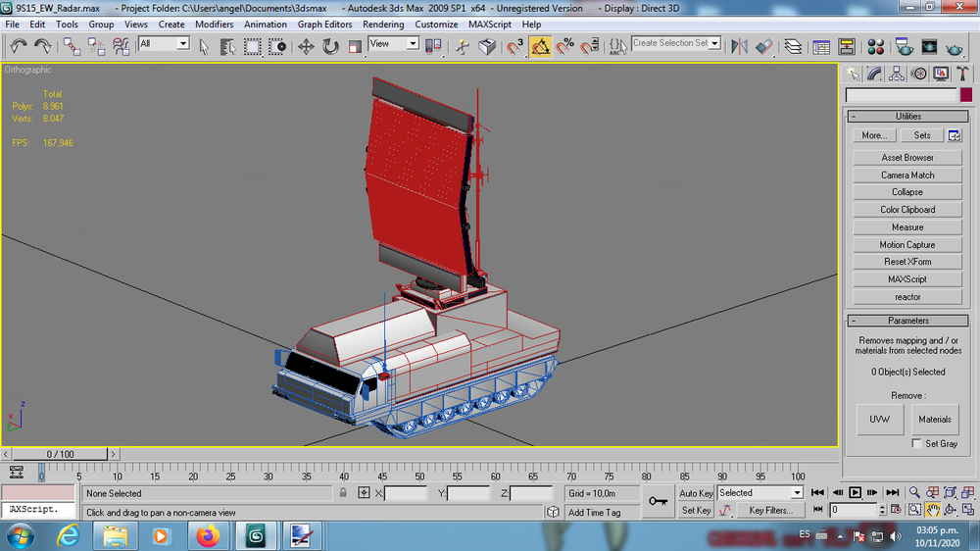
Task: Toggle the selection lock padlock
Action: pyautogui.click(x=342, y=493)
